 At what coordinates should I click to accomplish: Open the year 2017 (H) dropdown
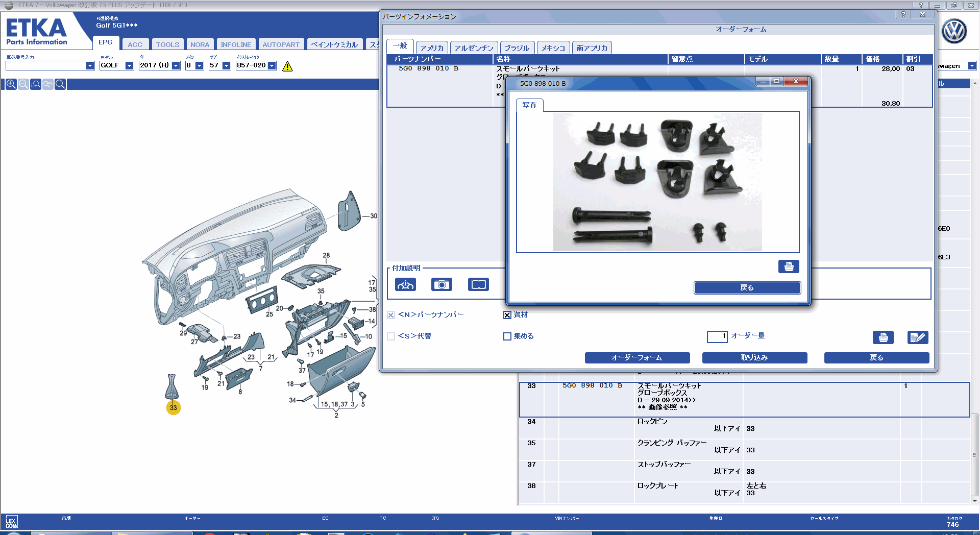coord(176,66)
